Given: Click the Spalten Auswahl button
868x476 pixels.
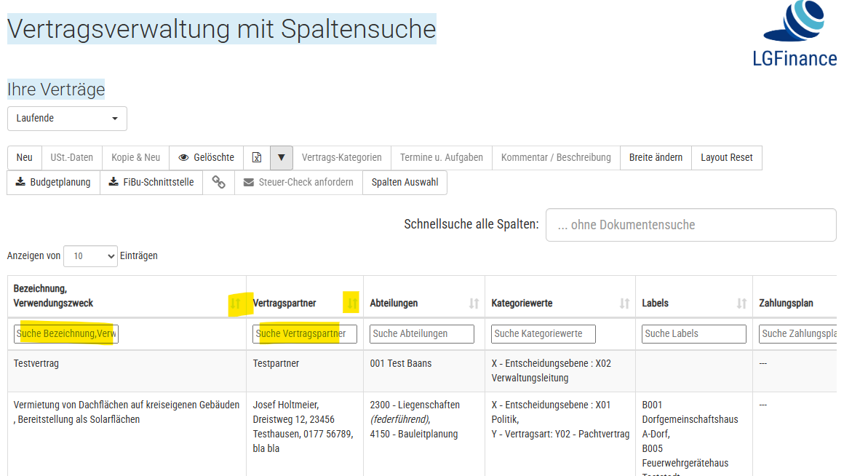Looking at the screenshot, I should [x=405, y=183].
